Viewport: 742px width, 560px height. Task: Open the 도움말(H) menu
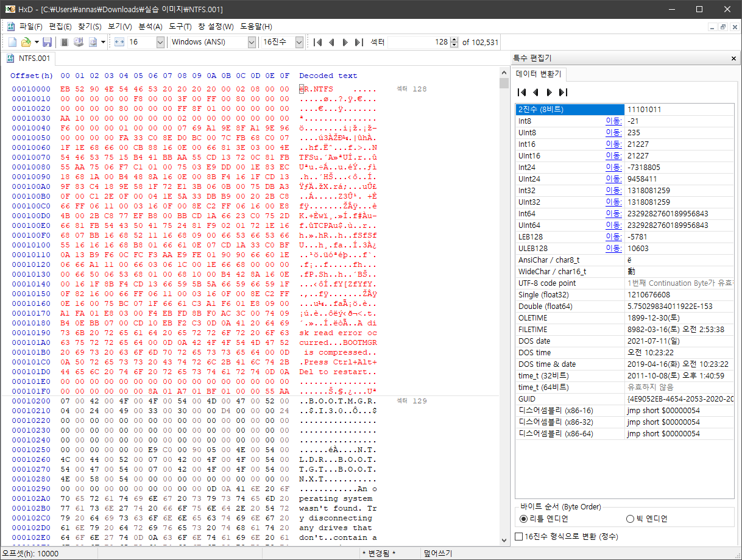[256, 27]
